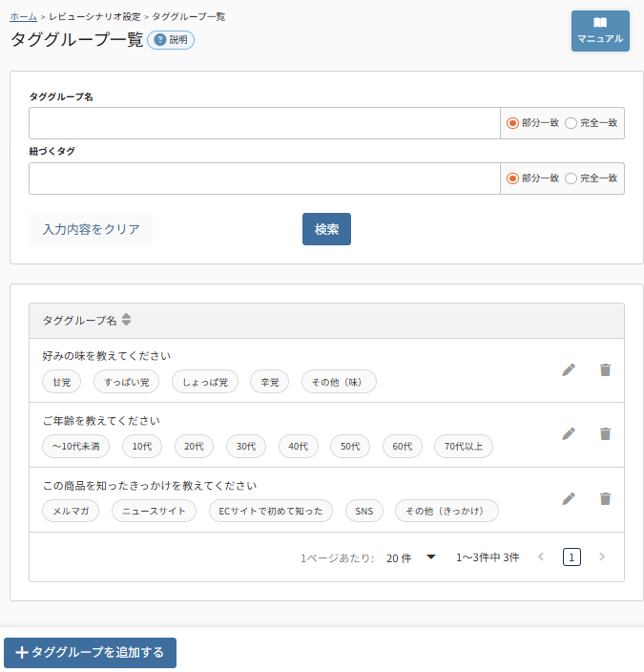Edit ご年齢を教えてください group with pencil icon
Viewport: 644px width, 672px height.
[569, 434]
